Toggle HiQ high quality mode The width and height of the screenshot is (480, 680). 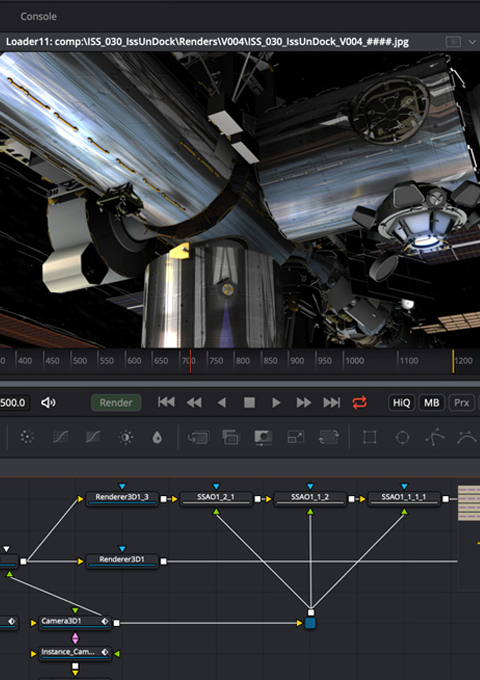pos(401,403)
